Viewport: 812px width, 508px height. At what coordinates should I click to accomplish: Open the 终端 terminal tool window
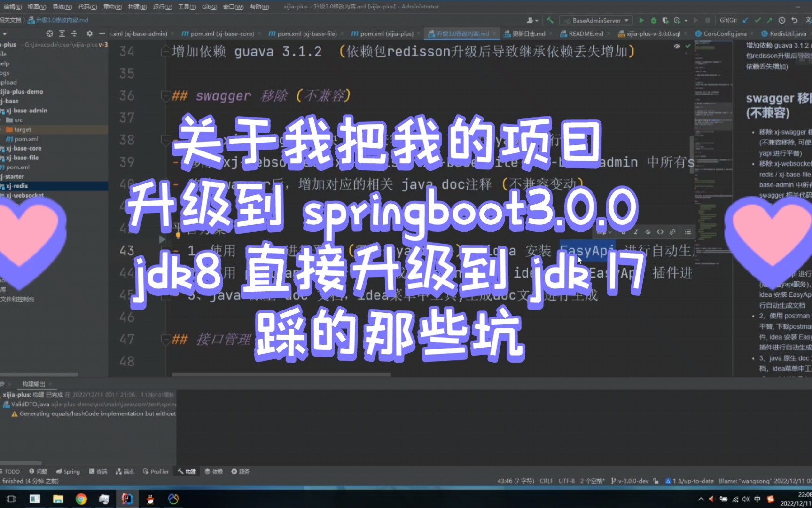click(98, 471)
